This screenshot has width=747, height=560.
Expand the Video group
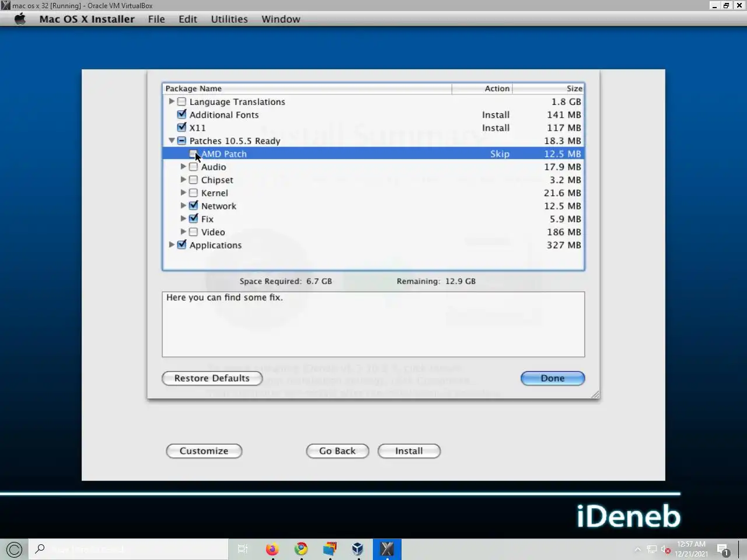coord(183,232)
